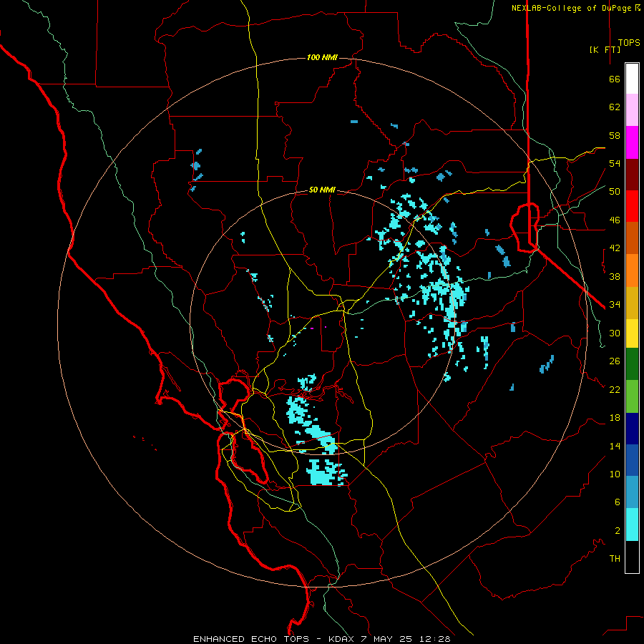The height and width of the screenshot is (644, 644).
Task: Click the legend value 54
Action: [x=615, y=163]
